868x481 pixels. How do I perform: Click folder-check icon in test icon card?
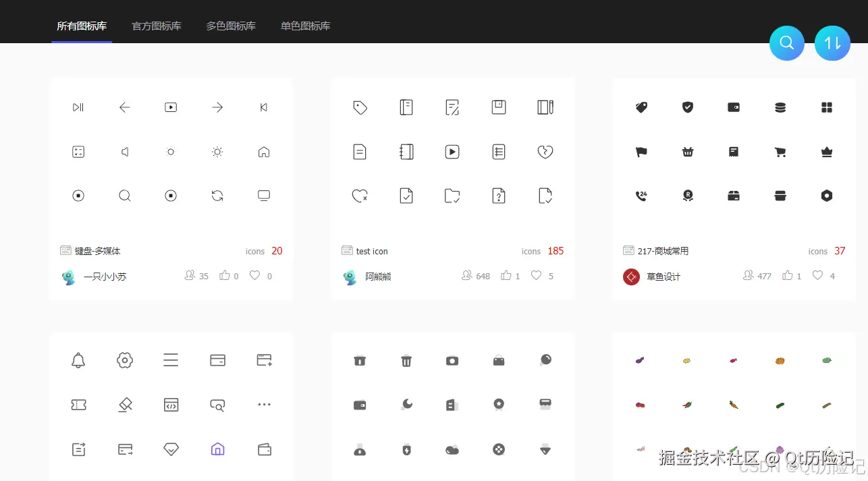[452, 196]
